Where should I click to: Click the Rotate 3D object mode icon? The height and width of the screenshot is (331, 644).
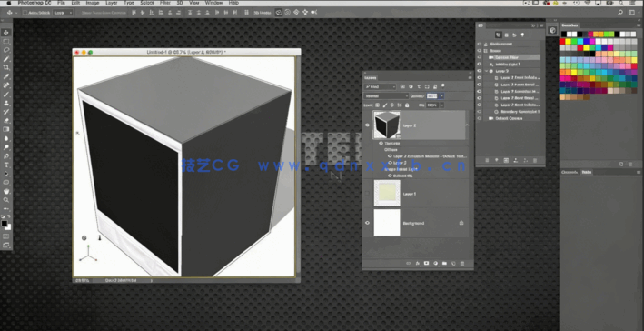click(x=279, y=13)
